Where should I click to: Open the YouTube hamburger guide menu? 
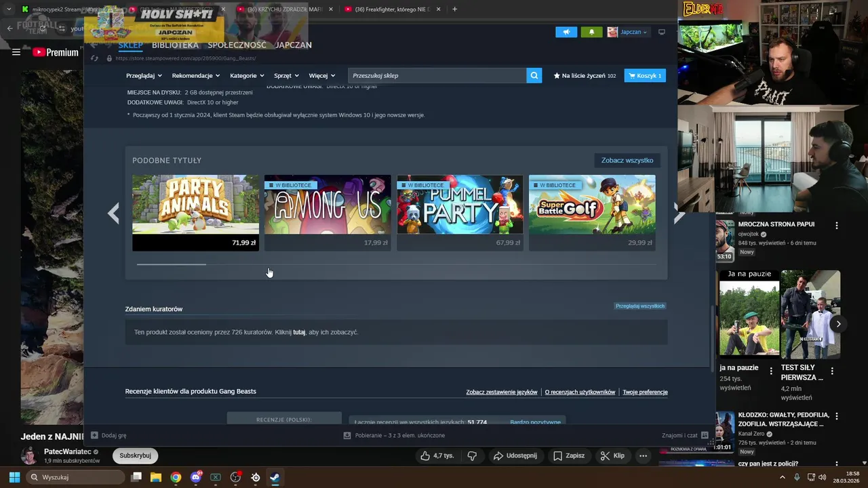click(x=16, y=52)
